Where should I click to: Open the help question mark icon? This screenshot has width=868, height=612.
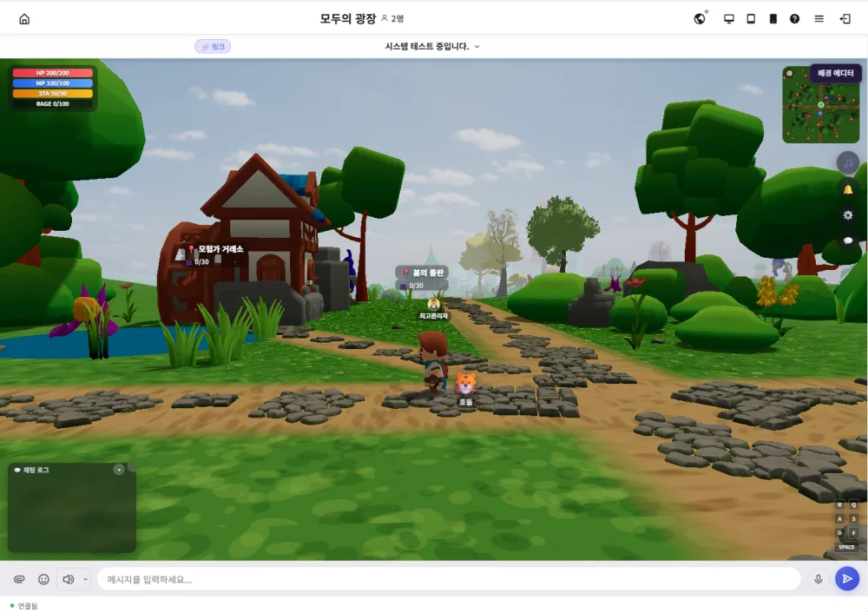click(x=794, y=19)
